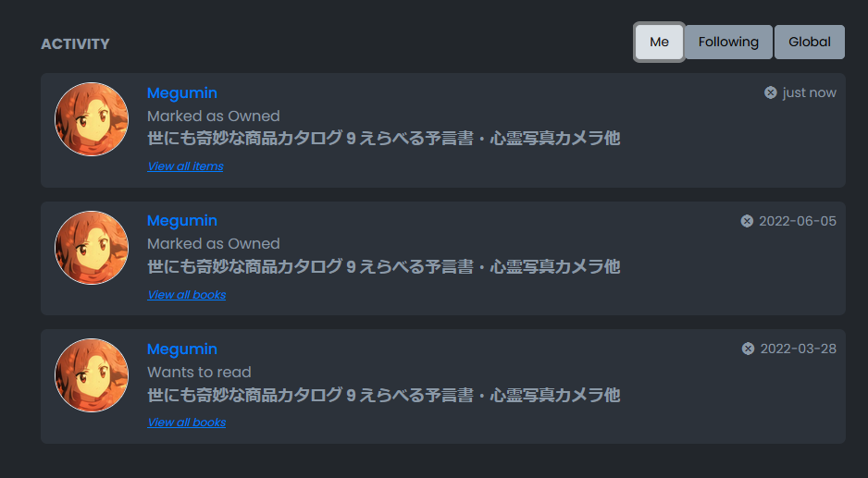Open the book title under 'Wants to read'
868x478 pixels.
click(x=383, y=396)
